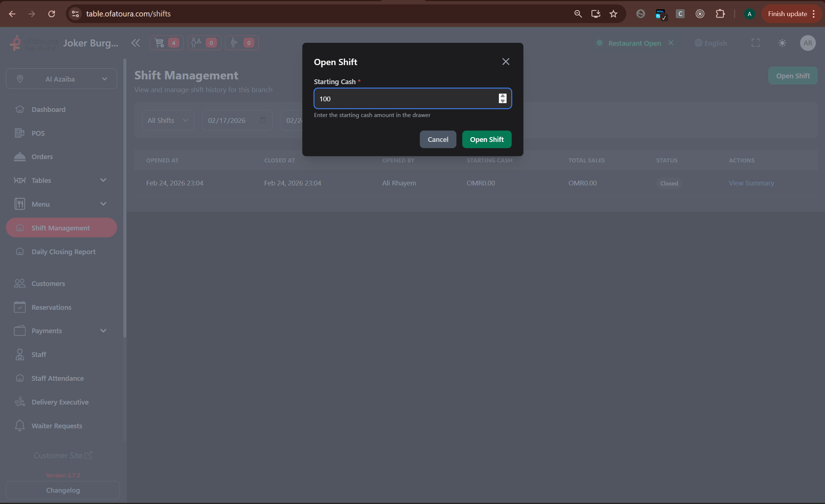Increase Starting Cash with stepper arrow
Image resolution: width=825 pixels, height=504 pixels.
point(503,96)
